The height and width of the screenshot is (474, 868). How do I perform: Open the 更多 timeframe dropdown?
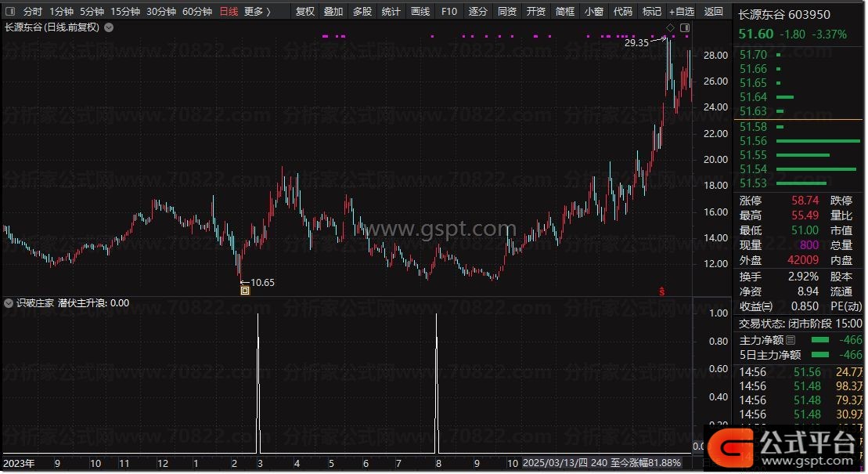click(257, 12)
